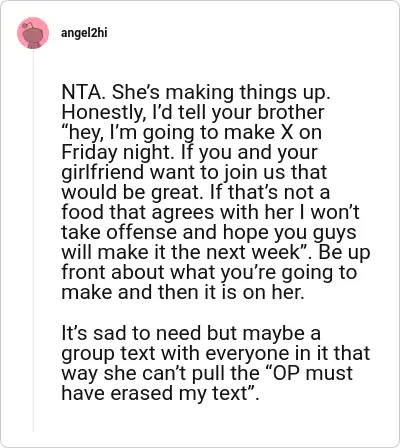
Task: Click the text "have erased my text"
Action: coord(154,393)
